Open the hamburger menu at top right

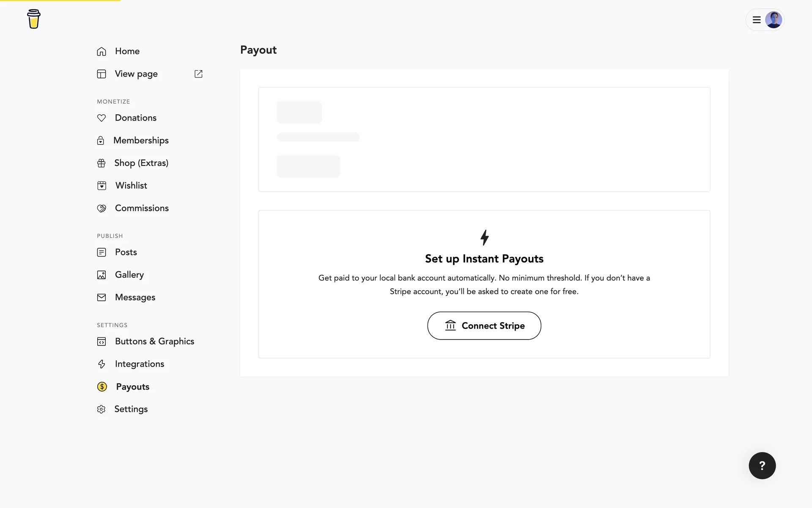[757, 20]
